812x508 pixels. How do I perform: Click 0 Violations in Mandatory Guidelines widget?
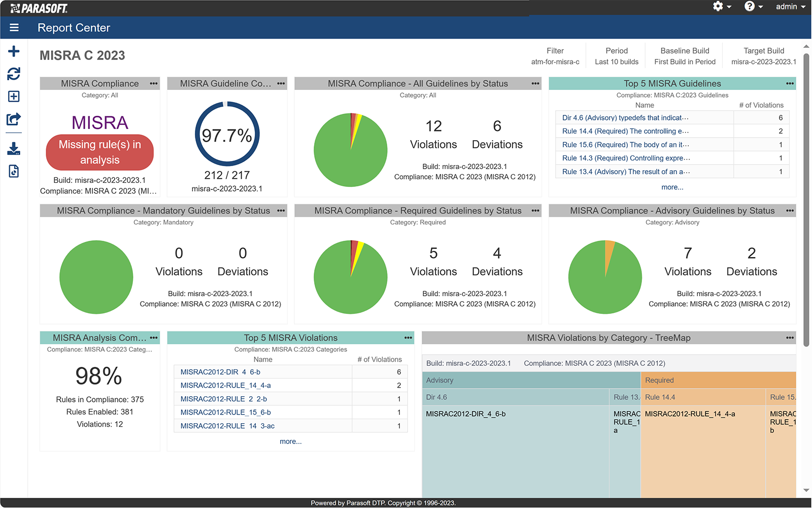[x=179, y=262]
